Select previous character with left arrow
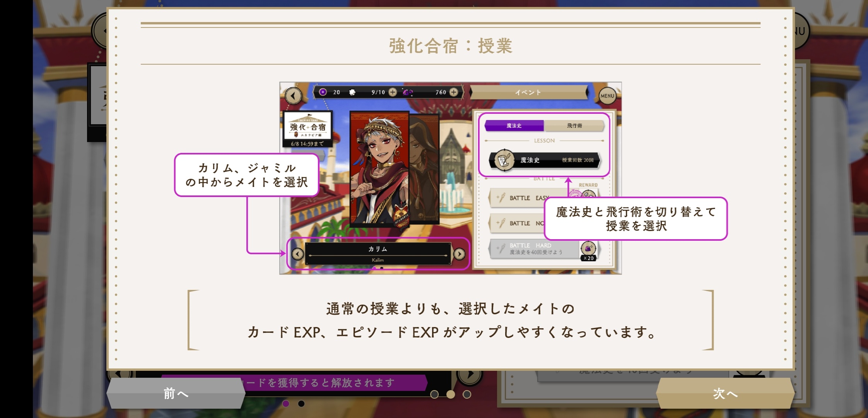 (x=297, y=254)
